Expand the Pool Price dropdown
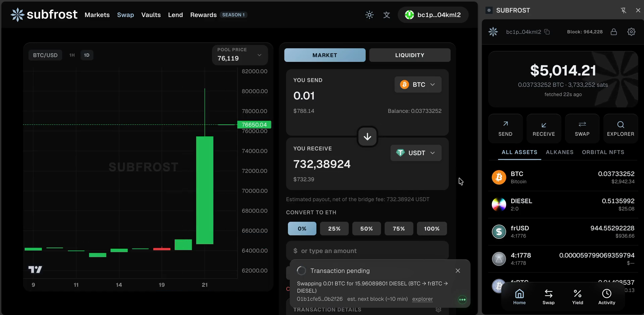644x315 pixels. (x=240, y=55)
